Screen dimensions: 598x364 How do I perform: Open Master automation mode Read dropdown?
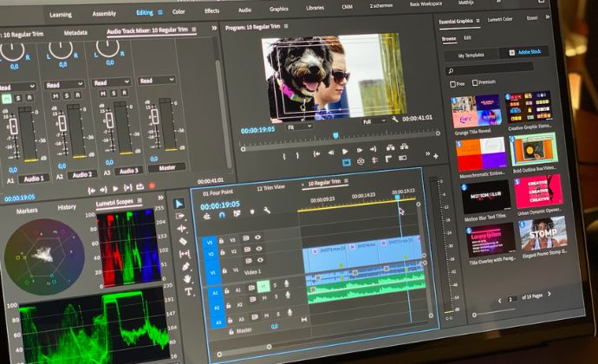pyautogui.click(x=157, y=80)
